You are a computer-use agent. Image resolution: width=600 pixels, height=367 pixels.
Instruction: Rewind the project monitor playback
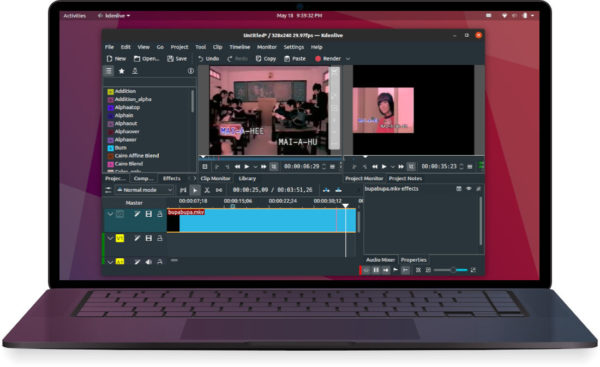coord(375,166)
